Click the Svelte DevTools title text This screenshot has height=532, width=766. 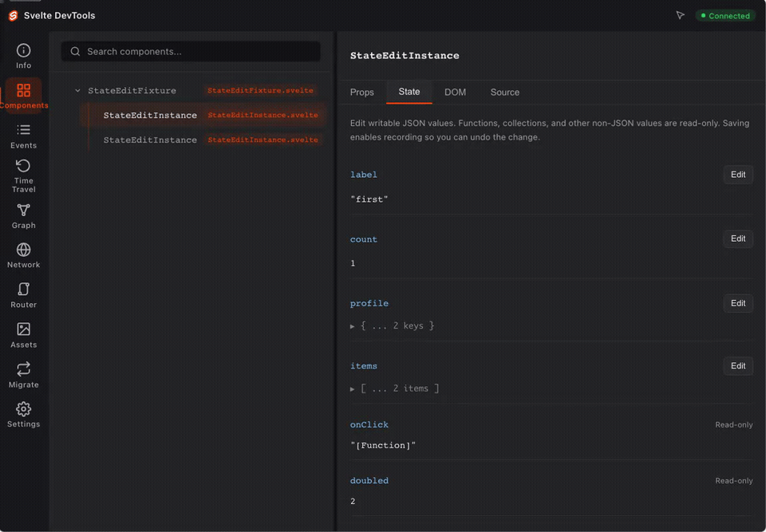click(59, 16)
